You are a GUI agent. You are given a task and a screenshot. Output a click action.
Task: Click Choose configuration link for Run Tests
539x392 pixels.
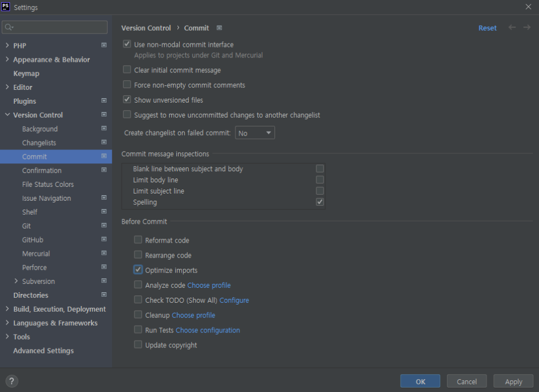208,330
